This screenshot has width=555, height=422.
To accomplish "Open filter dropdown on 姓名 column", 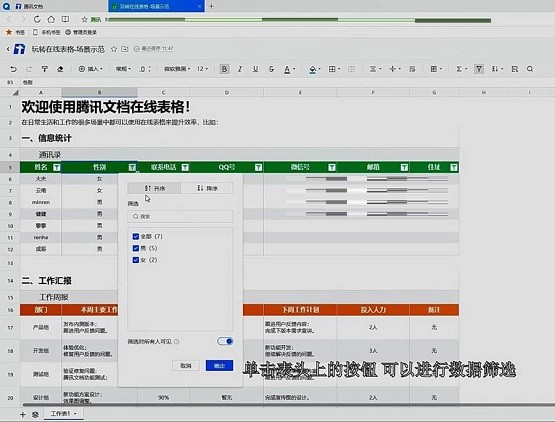I will (x=57, y=167).
